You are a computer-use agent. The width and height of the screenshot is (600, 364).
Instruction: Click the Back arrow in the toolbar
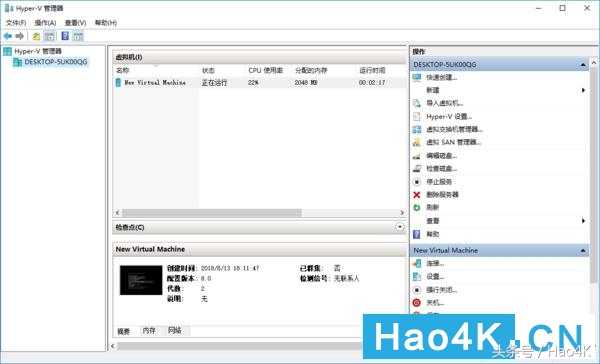coord(8,36)
